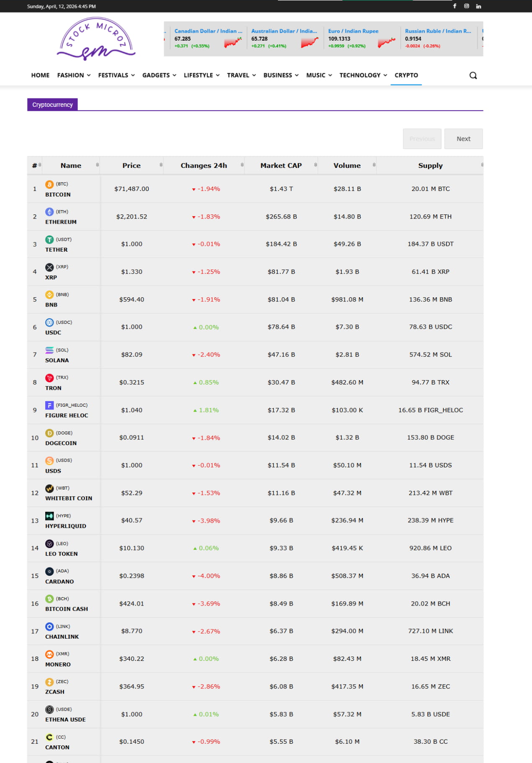Click Cardano 24h change -4.00%

coord(206,576)
